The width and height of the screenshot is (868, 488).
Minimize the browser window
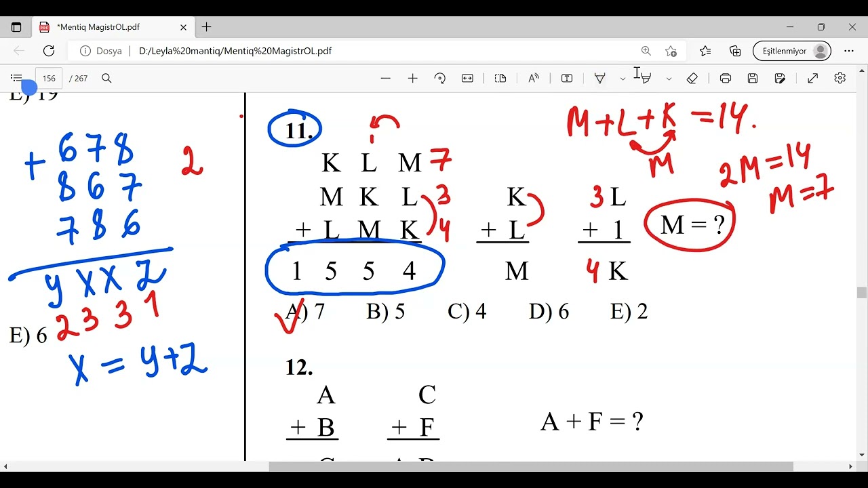coord(790,27)
